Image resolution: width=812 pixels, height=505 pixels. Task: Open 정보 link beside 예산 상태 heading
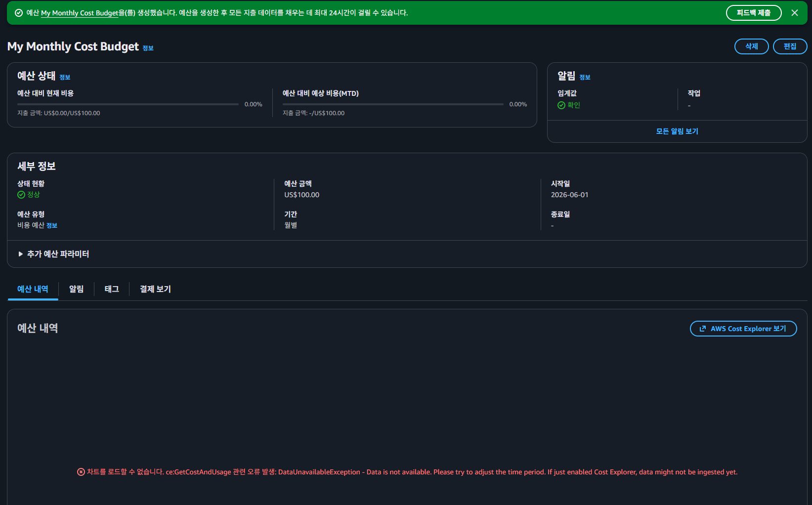click(65, 77)
